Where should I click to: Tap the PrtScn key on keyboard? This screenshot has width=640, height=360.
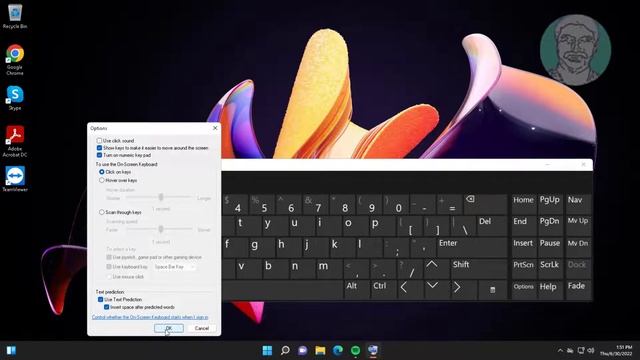pos(524,268)
